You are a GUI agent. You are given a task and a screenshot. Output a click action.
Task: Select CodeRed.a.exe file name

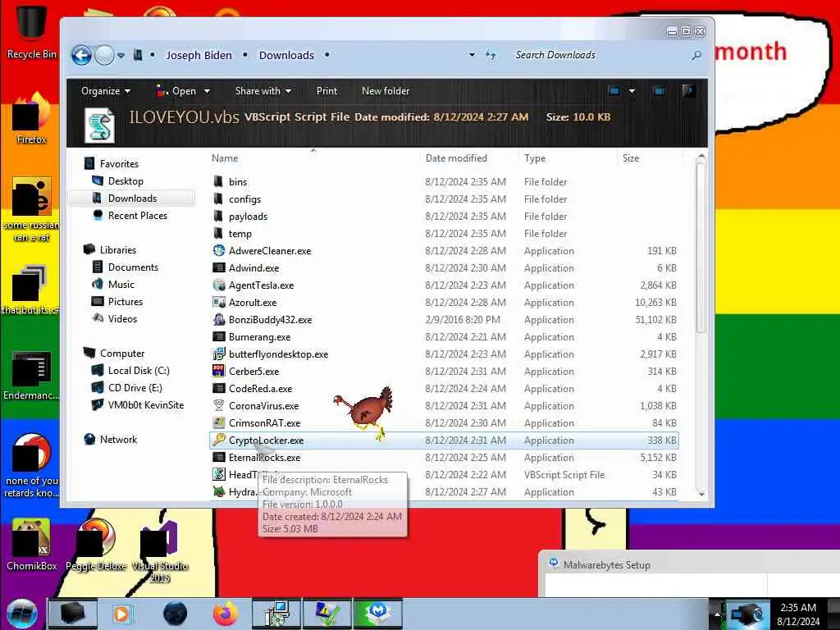[x=260, y=388]
